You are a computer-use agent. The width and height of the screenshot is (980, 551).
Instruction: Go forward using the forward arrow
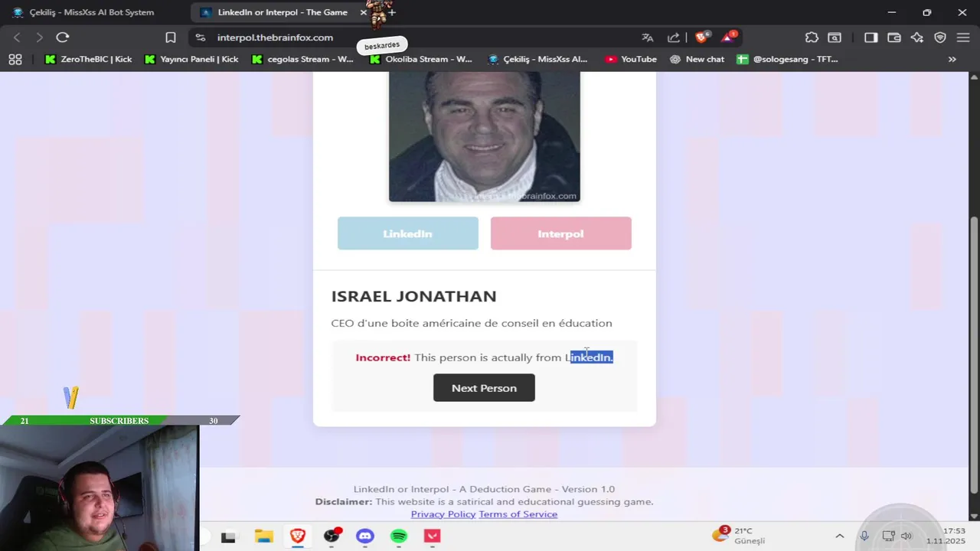[x=39, y=37]
